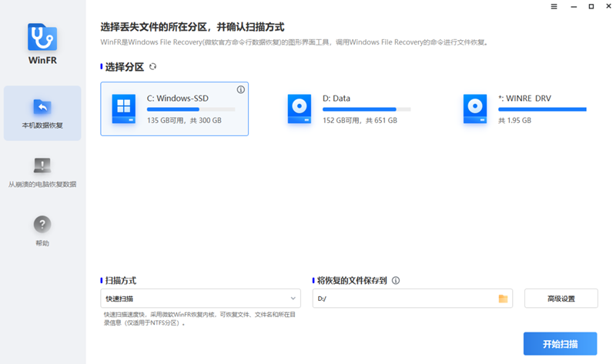
Task: Click the D: Data usage bar
Action: [367, 109]
